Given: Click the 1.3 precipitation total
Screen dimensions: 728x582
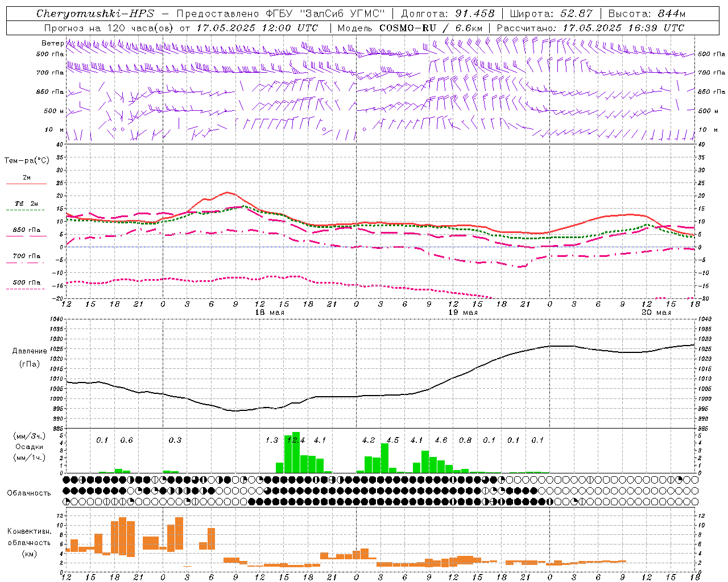Looking at the screenshot, I should click(272, 440).
